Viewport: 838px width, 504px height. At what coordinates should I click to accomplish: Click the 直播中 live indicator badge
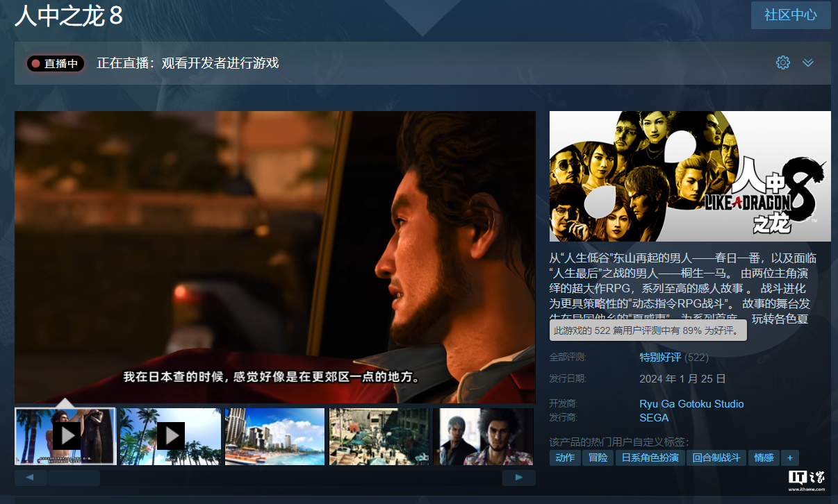tap(56, 63)
